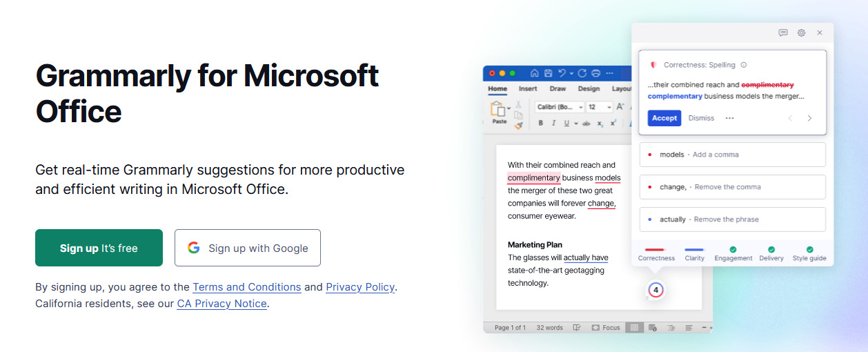
Task: Toggle Strikethrough formatting
Action: (586, 123)
